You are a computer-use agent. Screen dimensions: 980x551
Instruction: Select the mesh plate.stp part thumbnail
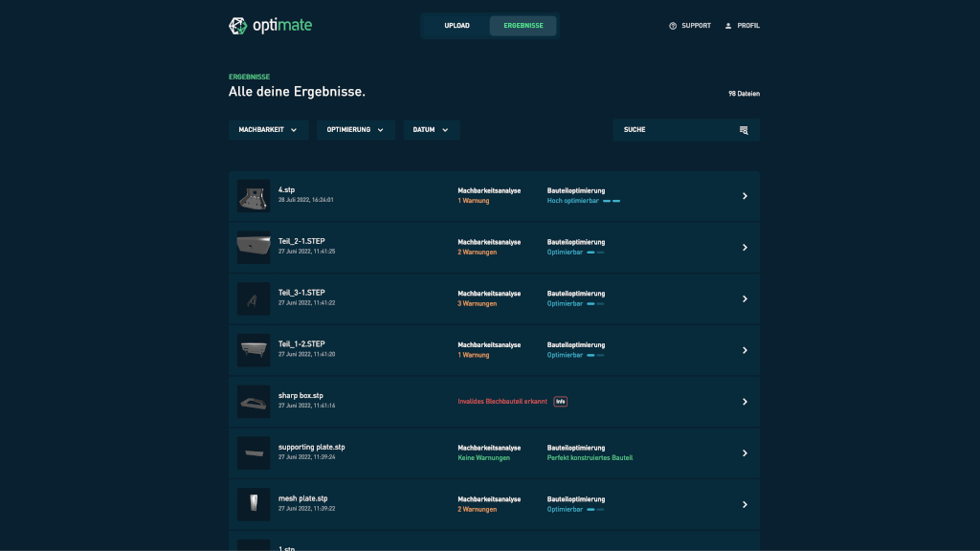click(x=254, y=505)
